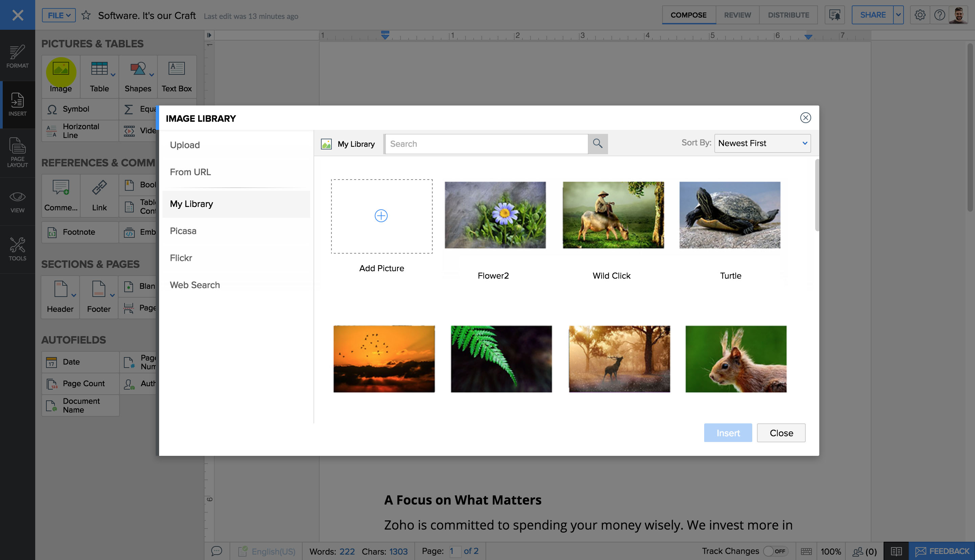
Task: Switch to the REVIEW tab
Action: [737, 15]
